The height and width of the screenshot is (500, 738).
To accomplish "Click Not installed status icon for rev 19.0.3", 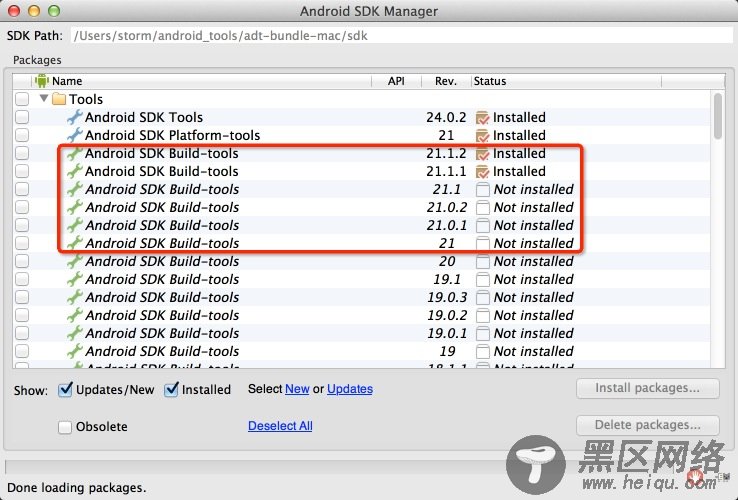I will coord(482,298).
